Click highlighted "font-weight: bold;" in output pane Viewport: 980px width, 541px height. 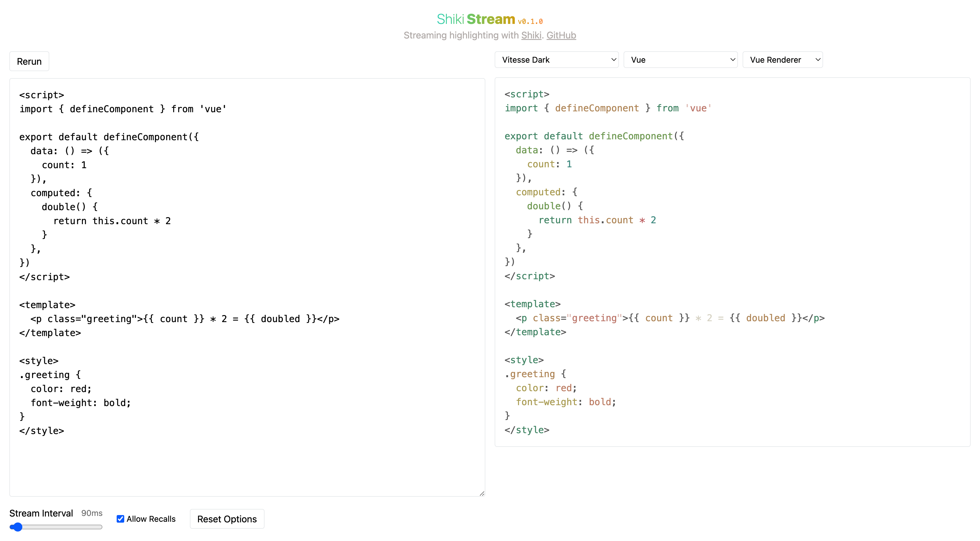(x=566, y=402)
